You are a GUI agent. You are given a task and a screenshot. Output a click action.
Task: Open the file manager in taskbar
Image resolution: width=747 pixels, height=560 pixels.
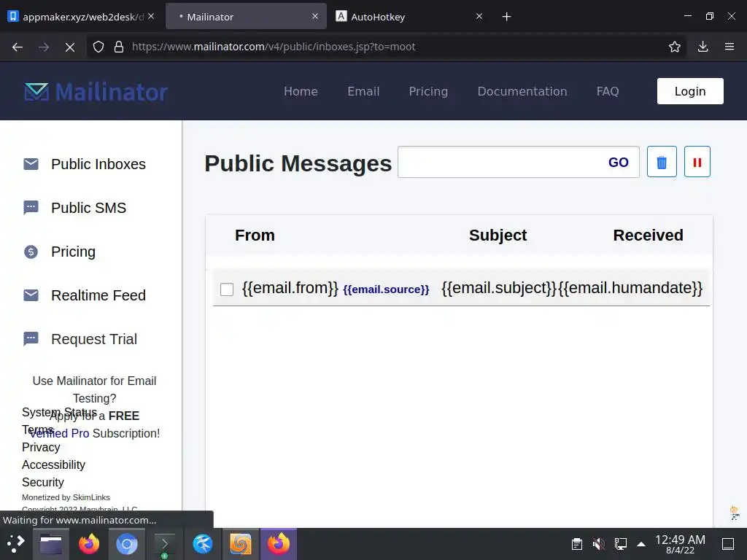[51, 544]
